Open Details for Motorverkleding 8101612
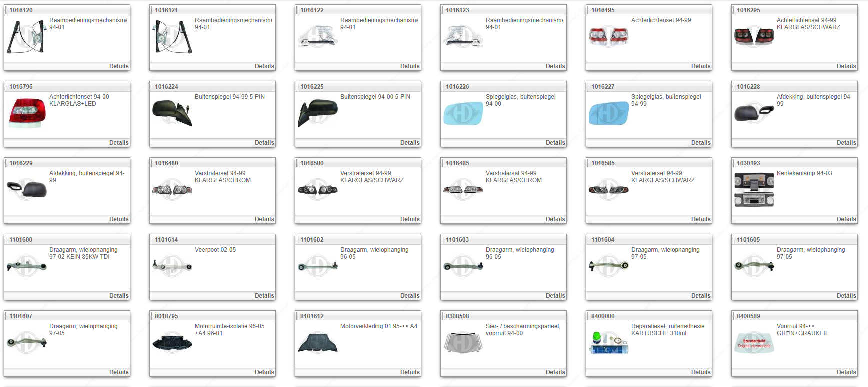Screen dimensions: 868x387 tap(409, 372)
